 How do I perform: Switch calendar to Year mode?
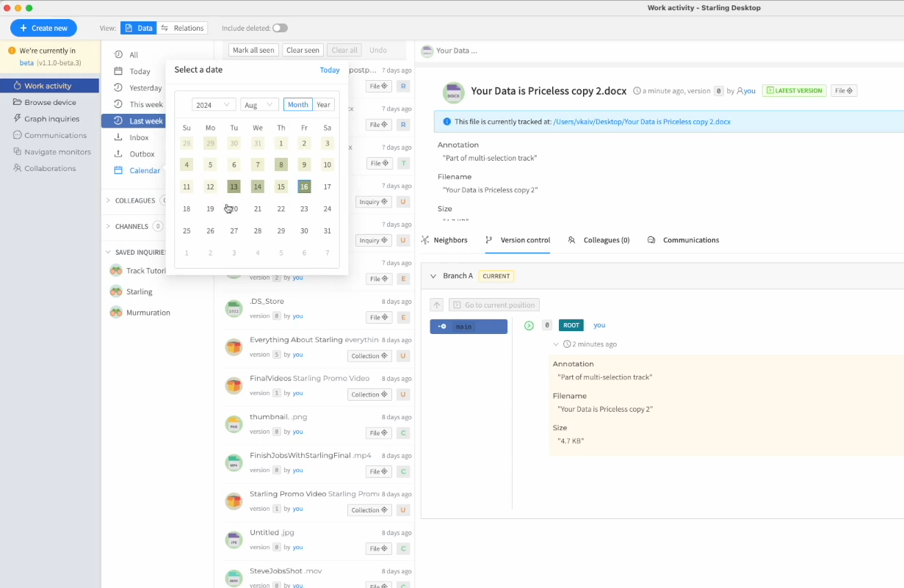324,104
